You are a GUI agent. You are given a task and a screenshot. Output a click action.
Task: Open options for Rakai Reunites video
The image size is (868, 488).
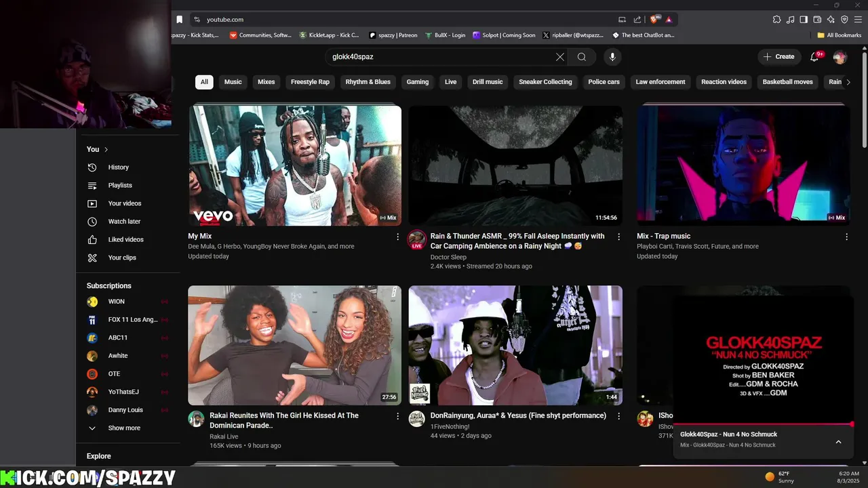pos(398,416)
